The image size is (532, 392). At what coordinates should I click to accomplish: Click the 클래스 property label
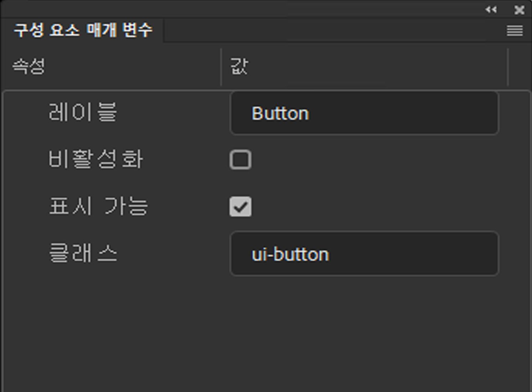click(x=83, y=254)
